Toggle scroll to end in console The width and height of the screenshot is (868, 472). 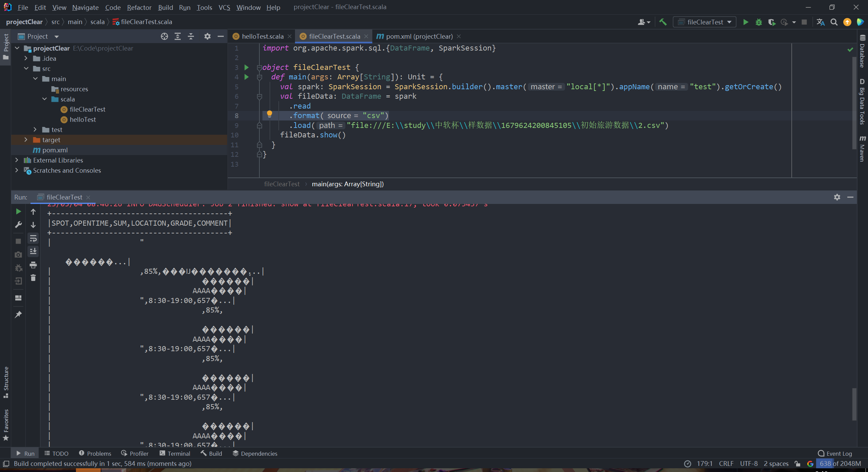point(33,251)
